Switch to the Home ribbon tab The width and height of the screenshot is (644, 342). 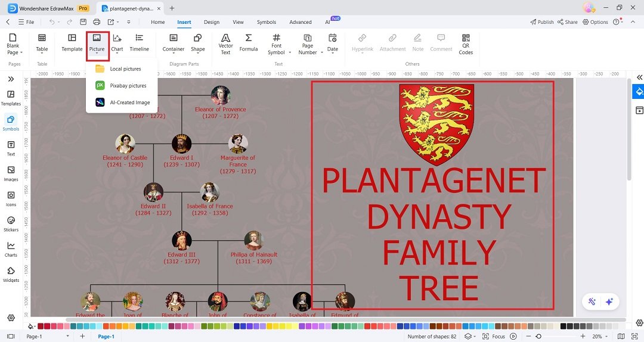(x=157, y=22)
